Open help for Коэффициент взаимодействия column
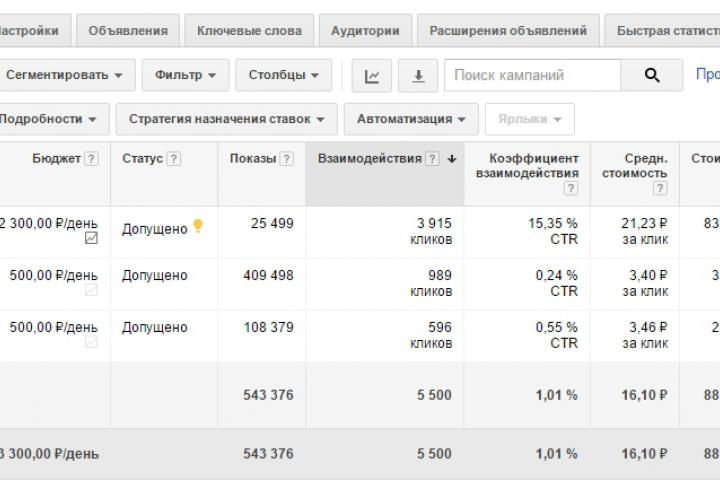 (571, 188)
